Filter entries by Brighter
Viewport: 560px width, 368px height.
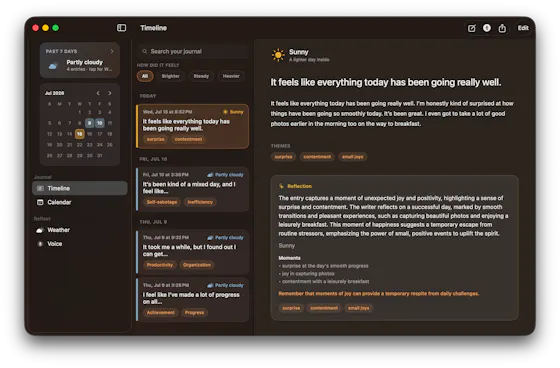coord(170,76)
